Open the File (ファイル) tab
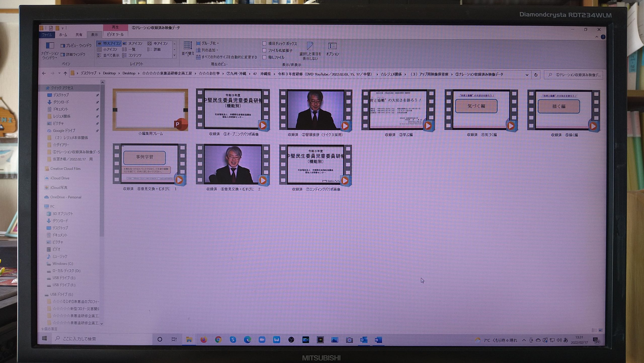Screen dimensions: 644x363 pyautogui.click(x=47, y=35)
